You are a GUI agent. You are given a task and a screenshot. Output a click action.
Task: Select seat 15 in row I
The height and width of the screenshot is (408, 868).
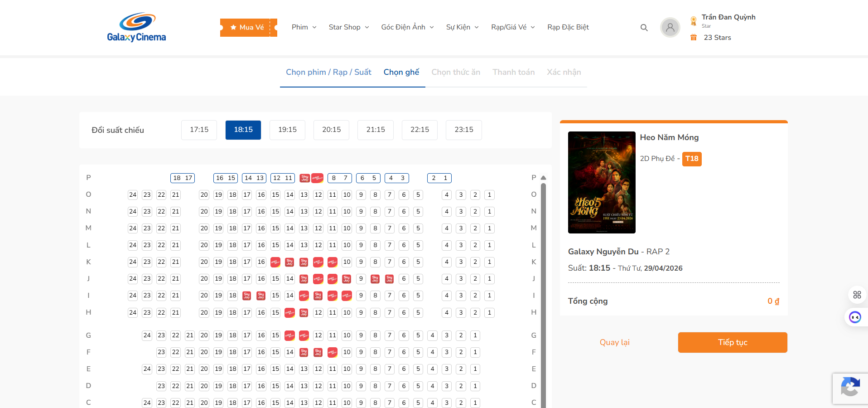[275, 296]
